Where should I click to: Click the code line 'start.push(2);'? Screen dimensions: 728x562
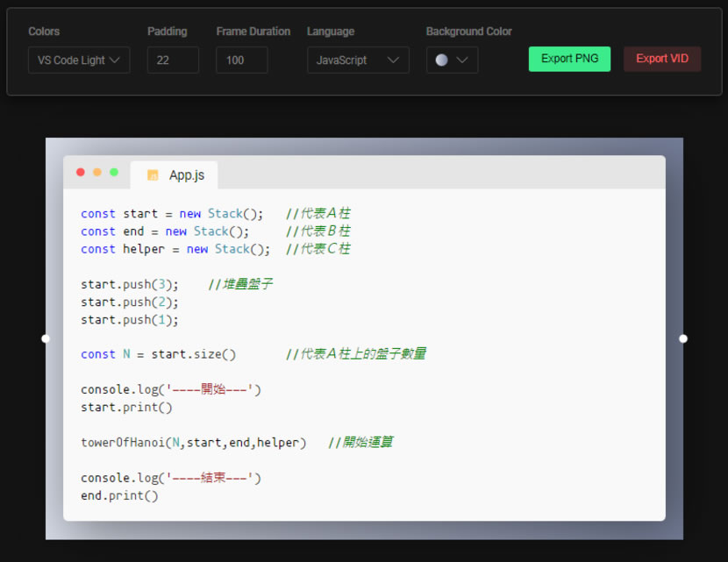[x=130, y=302]
